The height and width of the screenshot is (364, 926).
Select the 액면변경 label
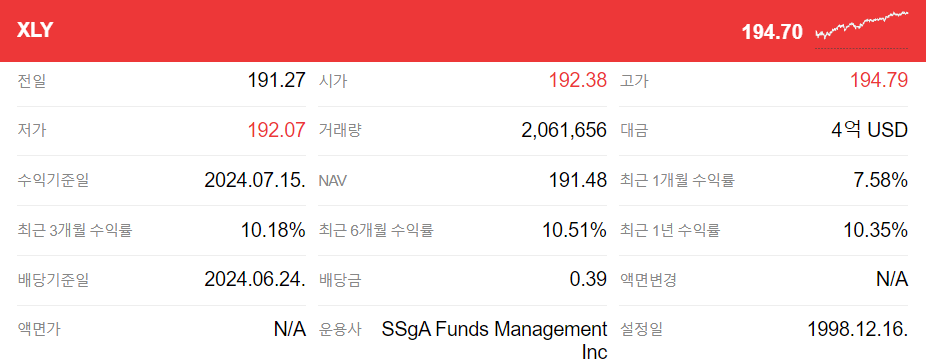click(x=648, y=280)
